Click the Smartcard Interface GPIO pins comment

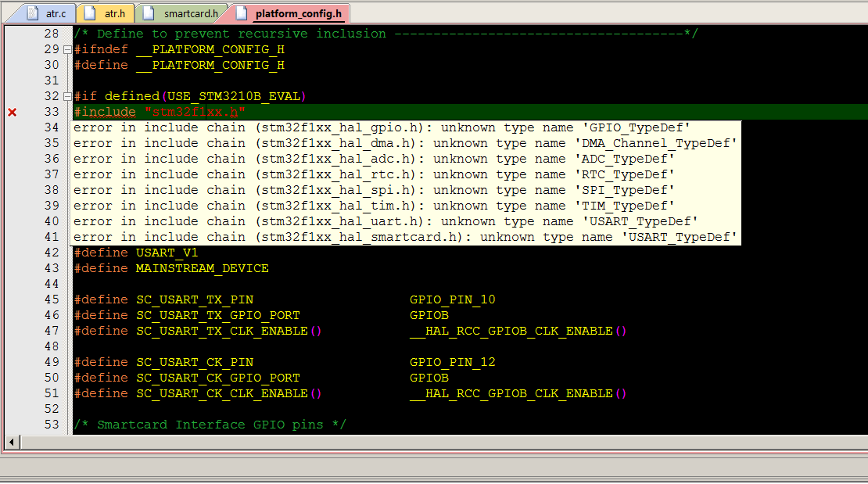click(210, 425)
